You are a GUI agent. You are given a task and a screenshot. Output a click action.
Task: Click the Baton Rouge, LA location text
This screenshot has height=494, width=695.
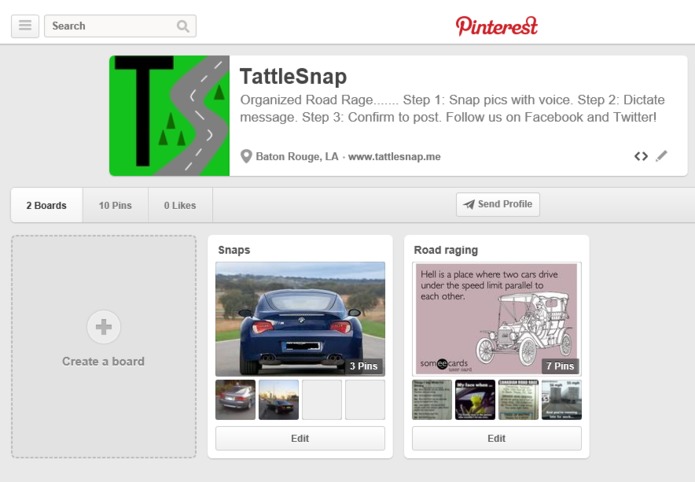(x=297, y=157)
